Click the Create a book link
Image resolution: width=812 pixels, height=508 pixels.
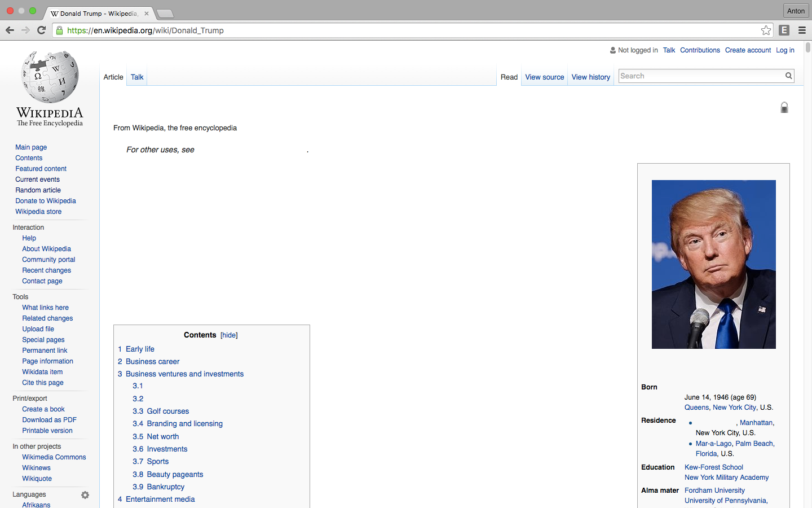click(43, 409)
